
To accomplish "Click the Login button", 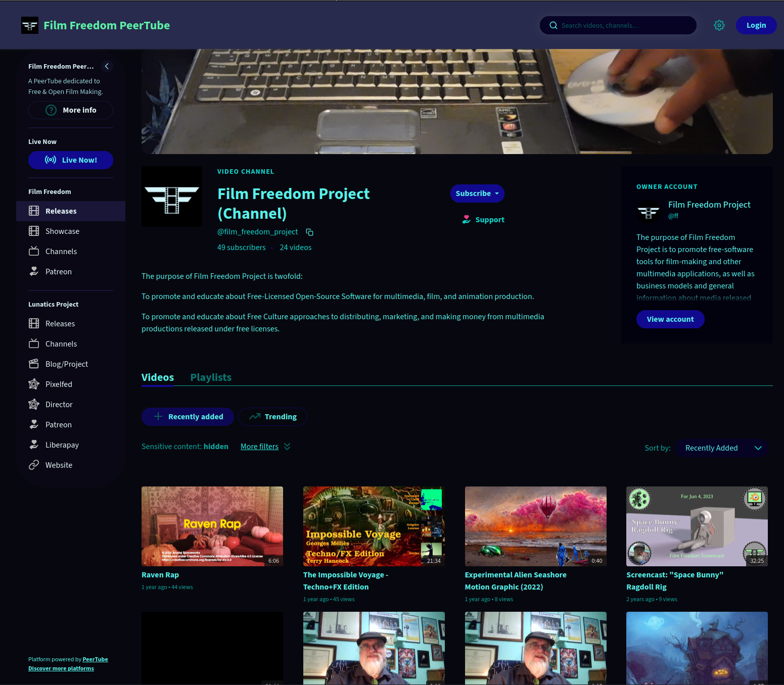I will pyautogui.click(x=756, y=25).
